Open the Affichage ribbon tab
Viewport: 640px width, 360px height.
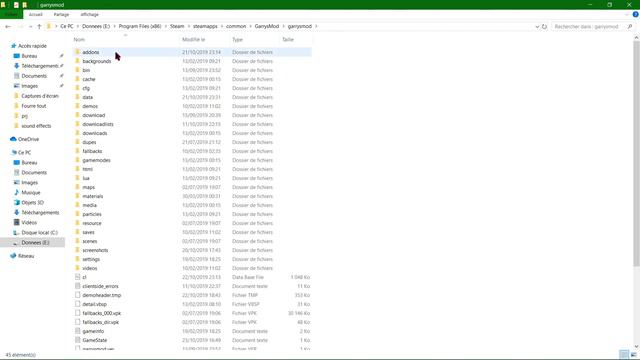89,14
